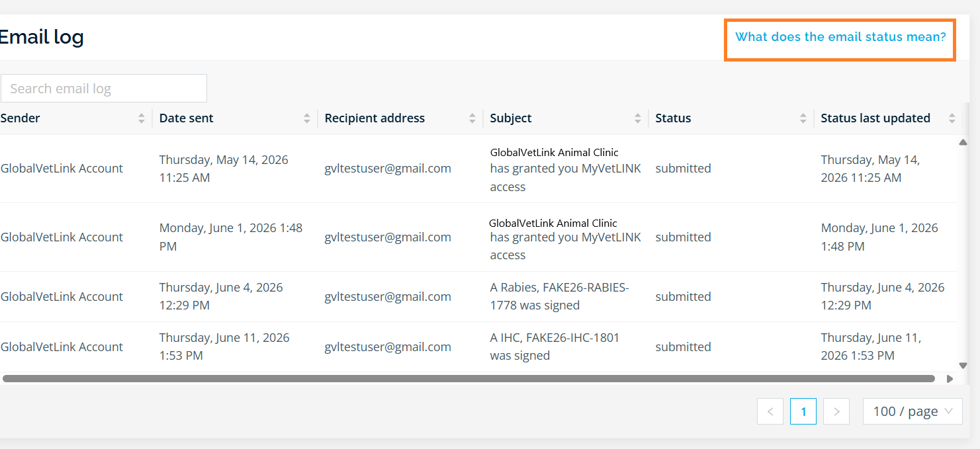Click the table scroll up arrow
Screen dimensions: 980x449
coord(963,142)
